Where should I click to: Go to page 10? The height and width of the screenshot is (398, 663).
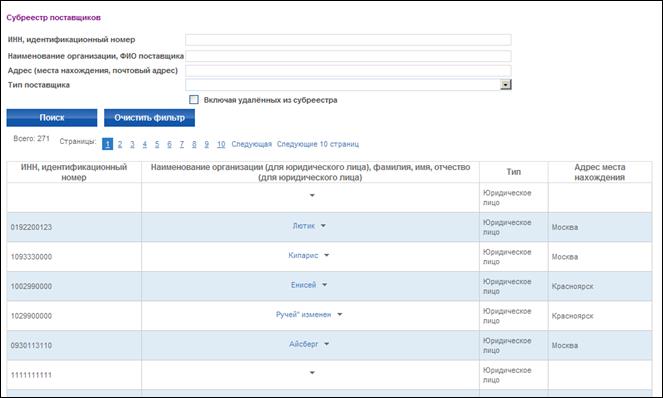[221, 144]
